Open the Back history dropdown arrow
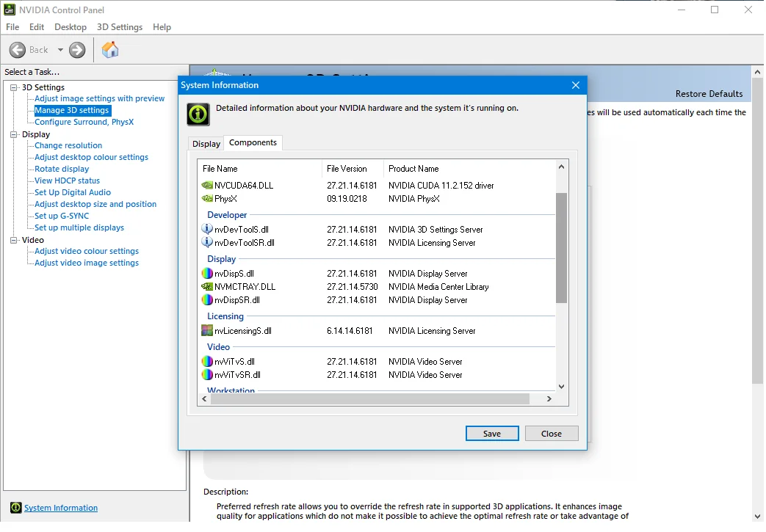Viewport: 766px width, 532px height. click(60, 50)
